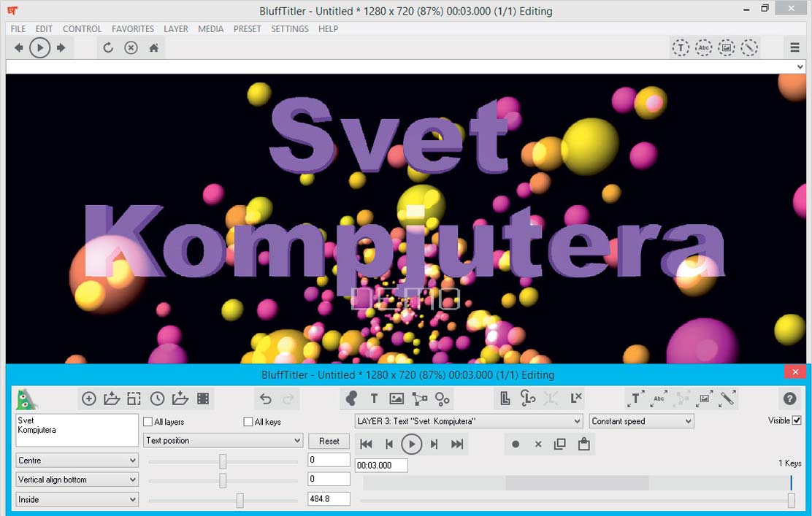Click the create key record dot button
Screen dimensions: 812x516
coord(516,444)
